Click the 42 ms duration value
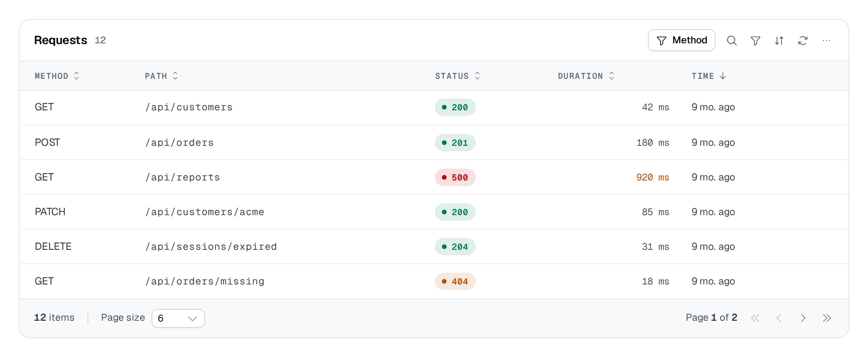Screen dimensions: 868x357 pos(655,107)
